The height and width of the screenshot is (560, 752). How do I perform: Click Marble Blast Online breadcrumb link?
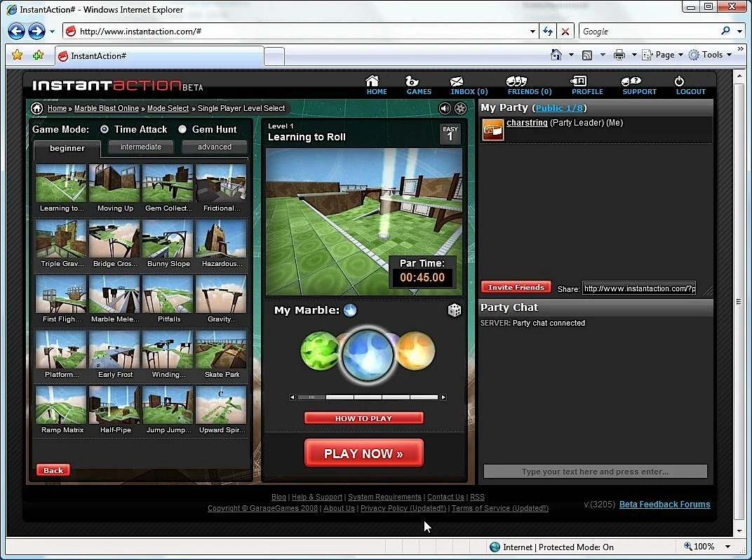click(x=107, y=109)
